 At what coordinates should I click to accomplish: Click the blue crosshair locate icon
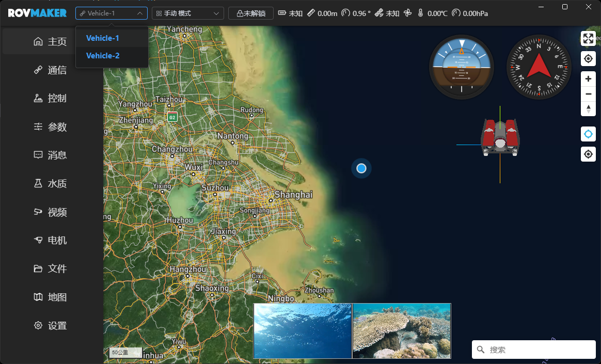[x=588, y=134]
